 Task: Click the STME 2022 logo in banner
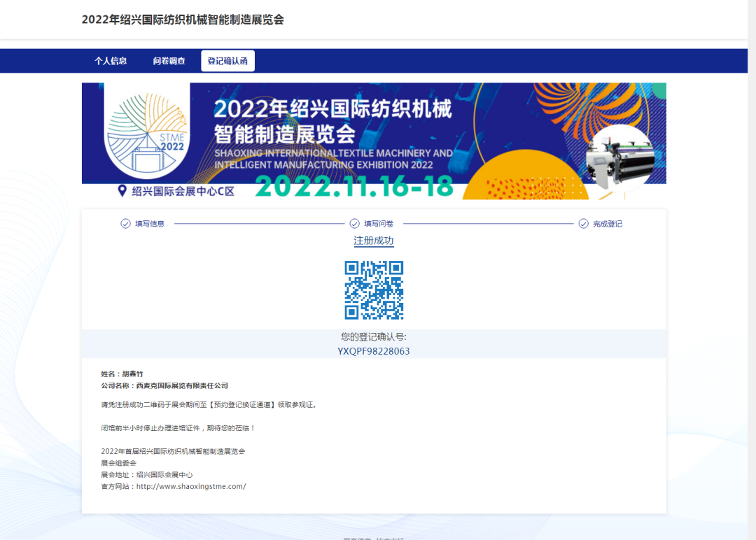pos(147,131)
